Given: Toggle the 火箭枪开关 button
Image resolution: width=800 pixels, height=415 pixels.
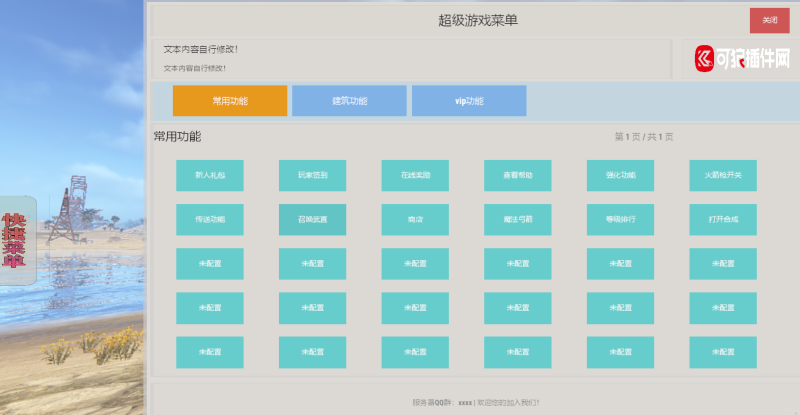Looking at the screenshot, I should pos(723,175).
